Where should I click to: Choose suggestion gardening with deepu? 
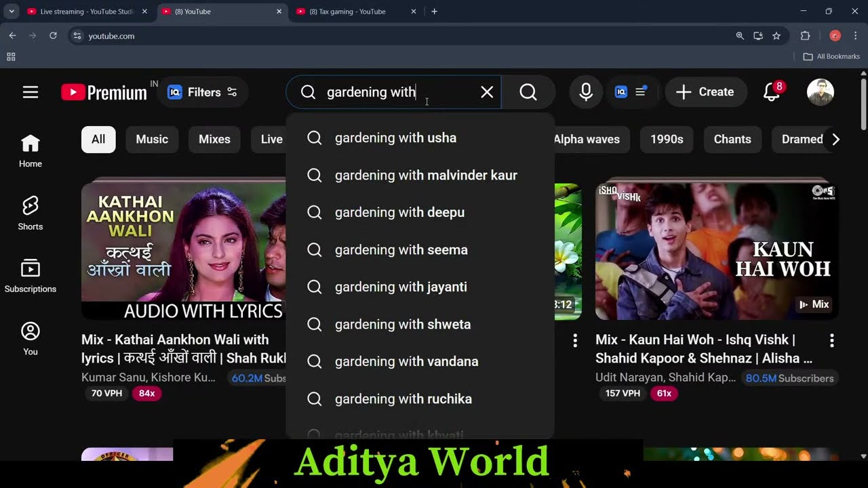coord(420,212)
